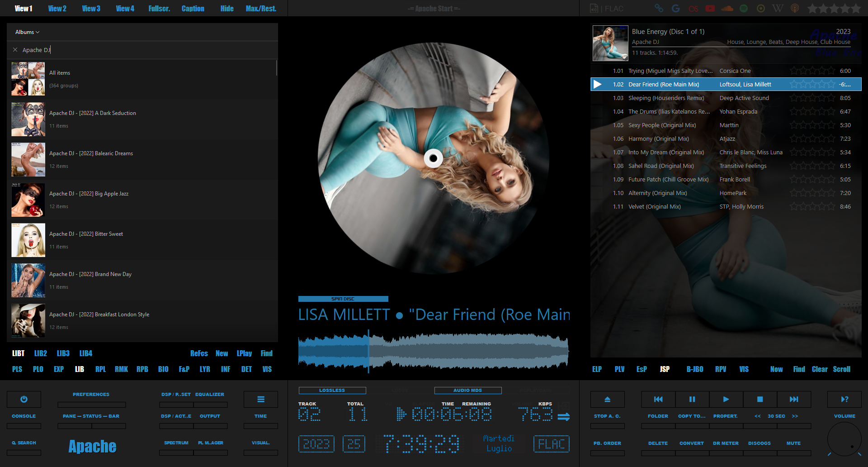Image resolution: width=868 pixels, height=467 pixels.
Task: Switch to View 4
Action: point(125,8)
